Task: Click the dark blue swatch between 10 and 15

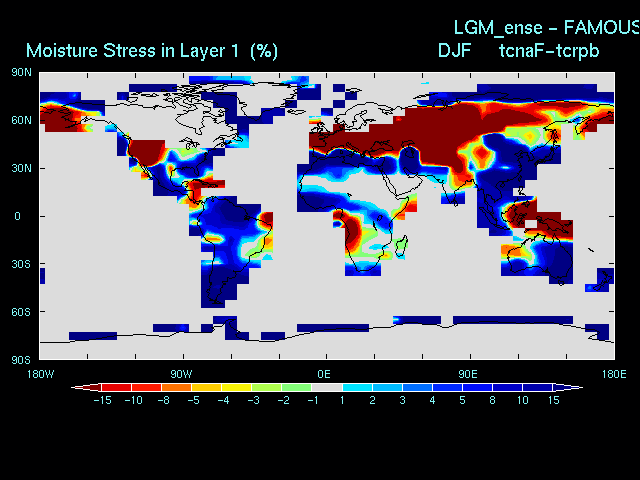Action: (537, 387)
